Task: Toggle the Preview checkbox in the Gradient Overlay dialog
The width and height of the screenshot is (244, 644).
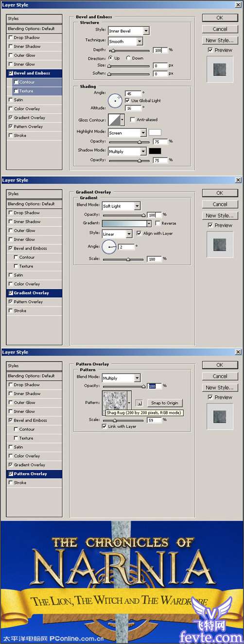Action: pyautogui.click(x=210, y=225)
